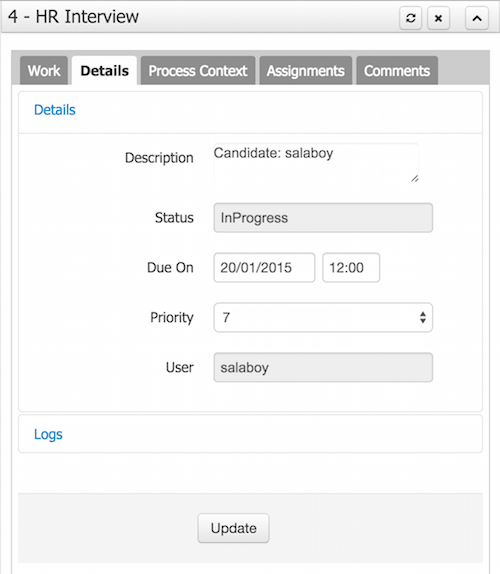
Task: Click the Due On time field
Action: pyautogui.click(x=351, y=268)
